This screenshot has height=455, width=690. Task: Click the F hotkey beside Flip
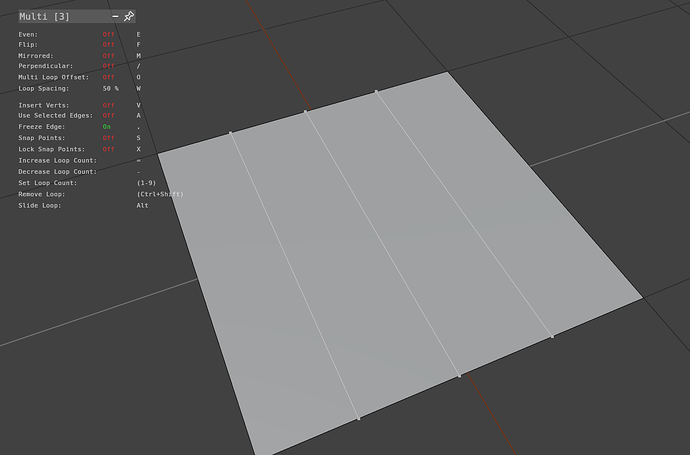[x=139, y=44]
